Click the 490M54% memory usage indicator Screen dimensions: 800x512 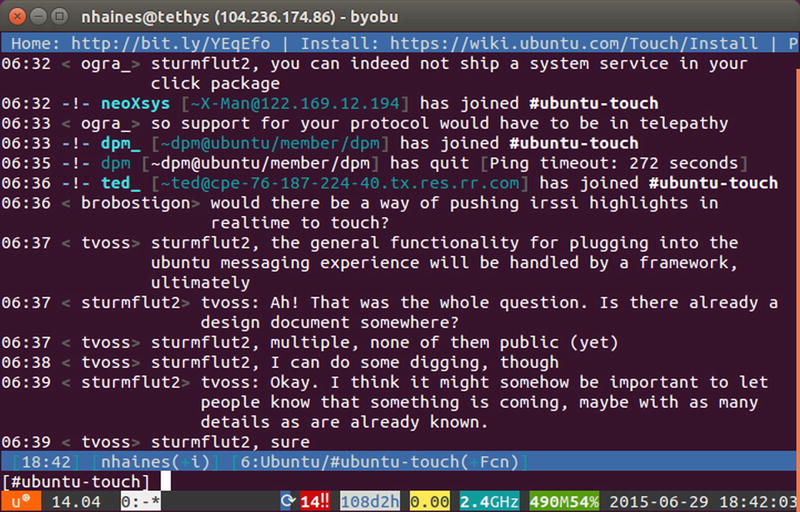(564, 502)
